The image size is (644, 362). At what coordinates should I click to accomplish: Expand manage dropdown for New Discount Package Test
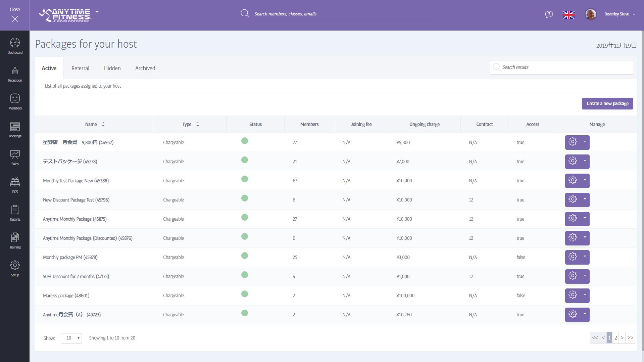[x=585, y=199]
